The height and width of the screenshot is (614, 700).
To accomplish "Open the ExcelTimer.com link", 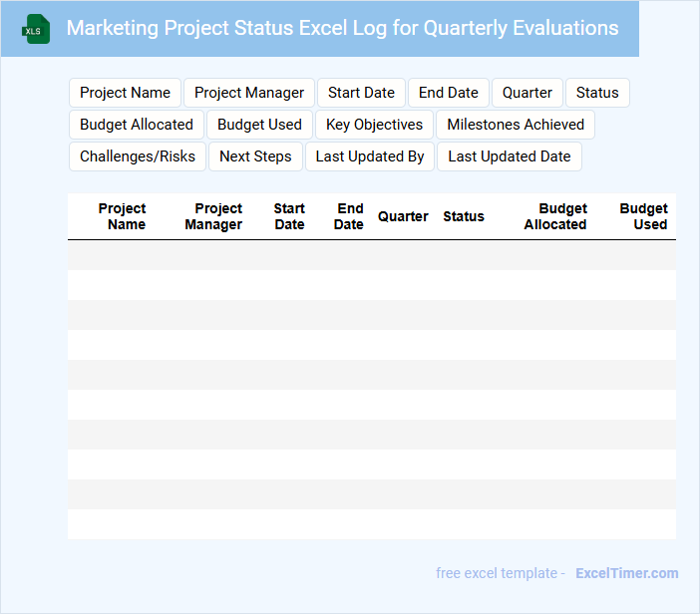I will (x=626, y=573).
